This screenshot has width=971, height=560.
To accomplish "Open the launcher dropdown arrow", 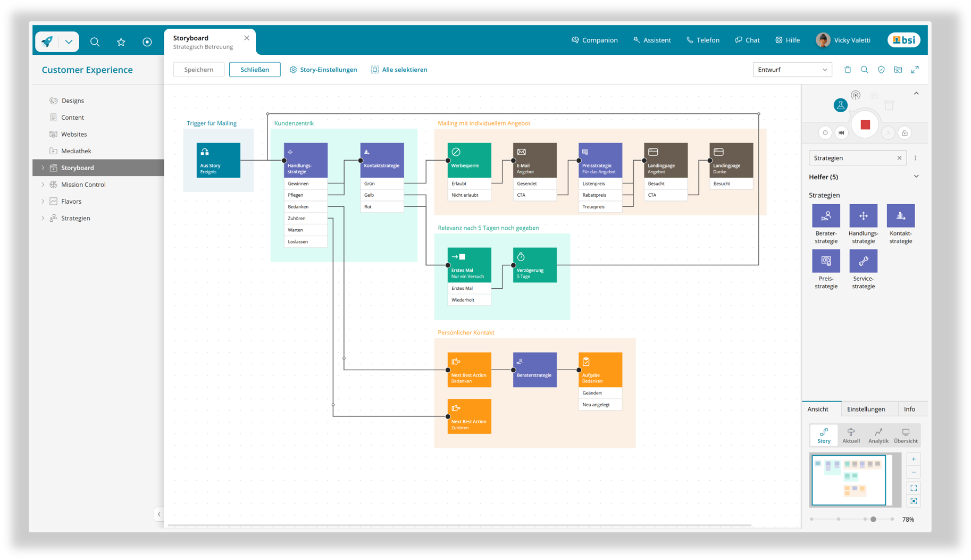I will [x=69, y=41].
